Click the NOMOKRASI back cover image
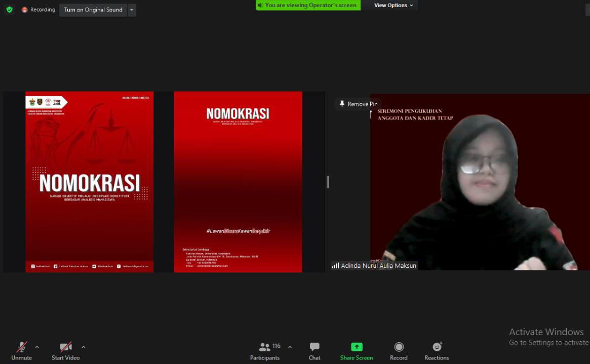The image size is (590, 364). tap(238, 182)
